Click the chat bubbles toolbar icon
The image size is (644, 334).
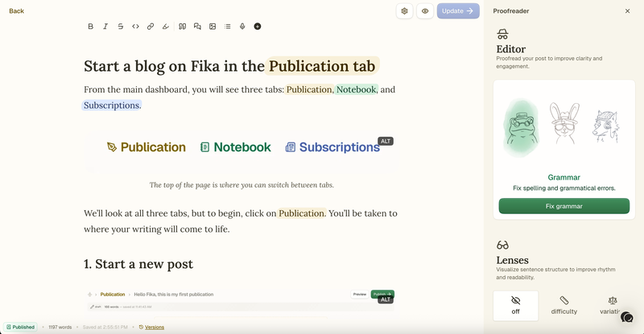pyautogui.click(x=197, y=27)
